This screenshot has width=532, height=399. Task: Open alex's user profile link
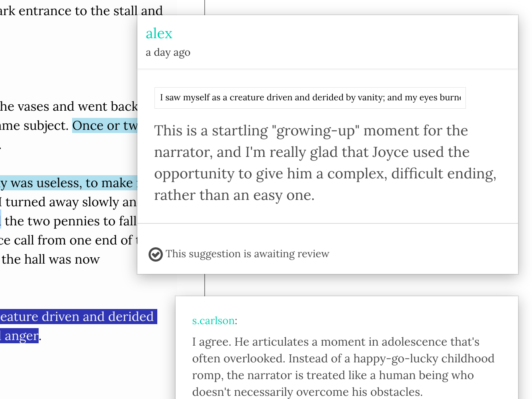[x=159, y=33]
